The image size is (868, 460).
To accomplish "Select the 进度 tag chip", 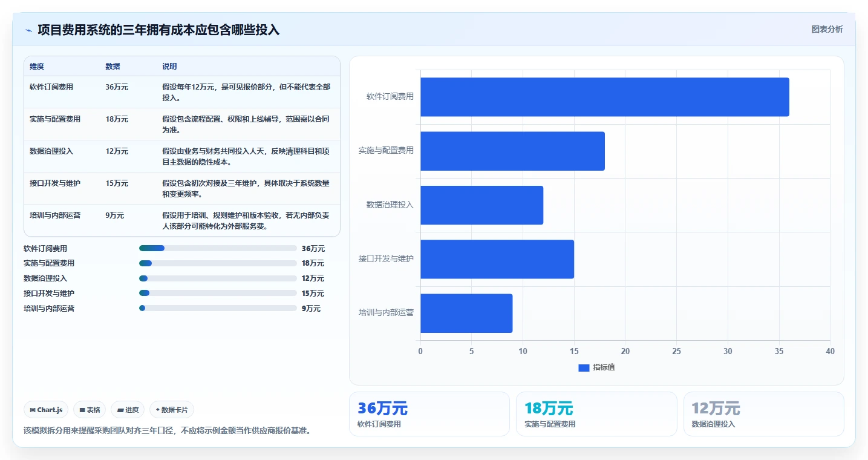I will pos(128,410).
